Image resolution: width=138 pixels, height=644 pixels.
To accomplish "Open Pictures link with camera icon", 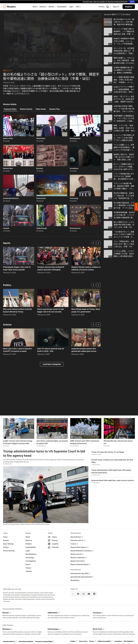I will [53, 541].
